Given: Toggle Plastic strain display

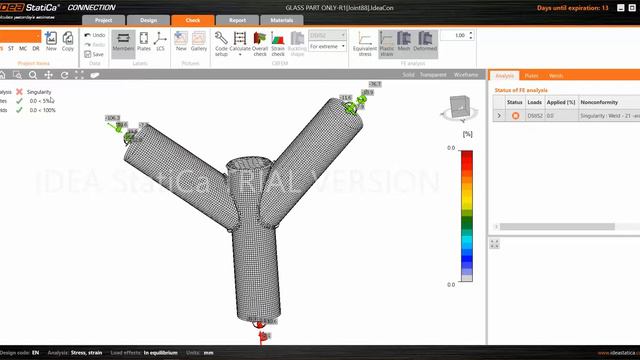Looking at the screenshot, I should coord(387,44).
